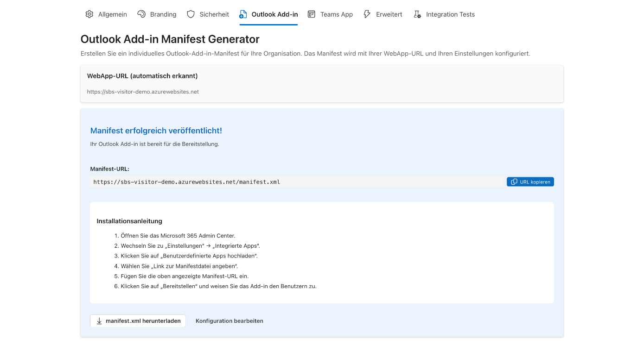Click the Manifest-URL: label
Screen dimensions: 644x352
click(x=110, y=169)
